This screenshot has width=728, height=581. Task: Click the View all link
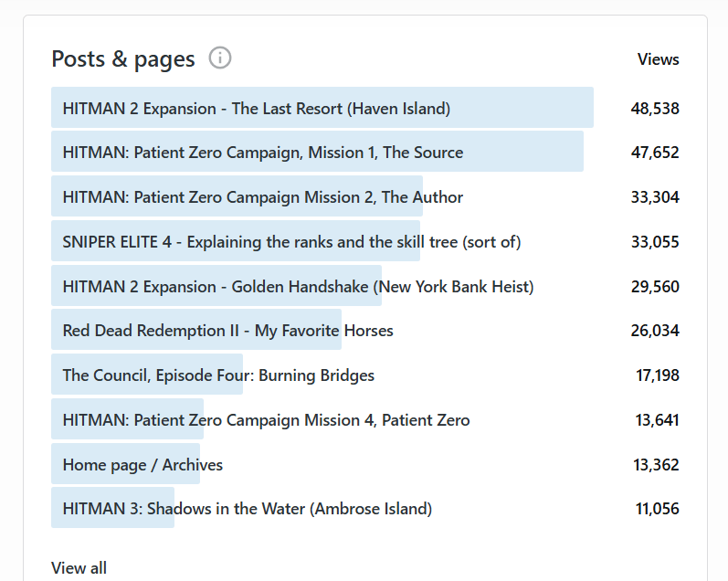pos(79,568)
